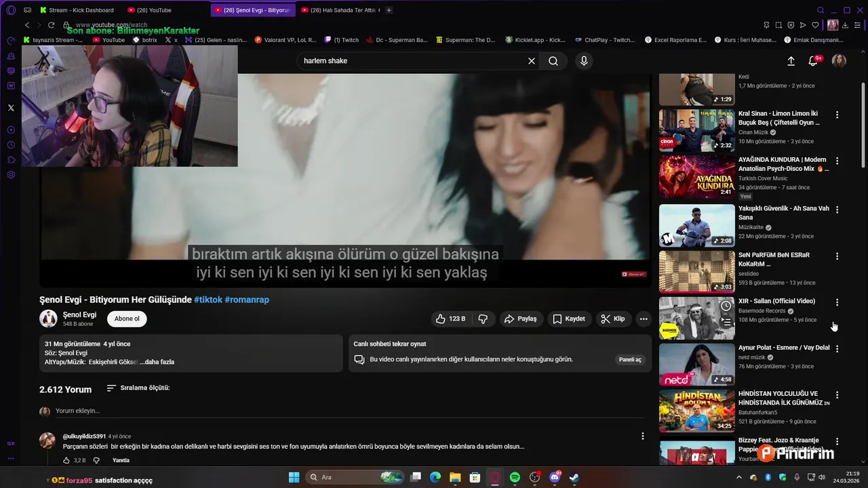
Task: Open AYAĞINDA KUNDURA video thumbnail
Action: 696,177
